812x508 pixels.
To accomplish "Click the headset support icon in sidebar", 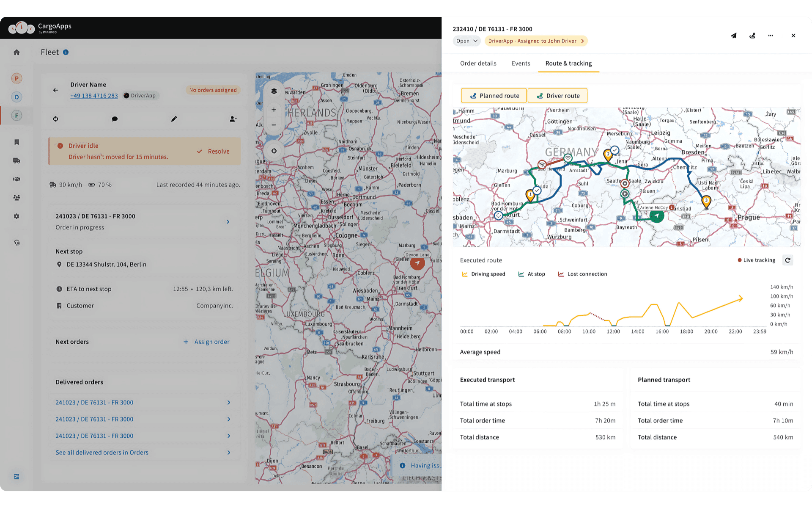I will point(16,242).
